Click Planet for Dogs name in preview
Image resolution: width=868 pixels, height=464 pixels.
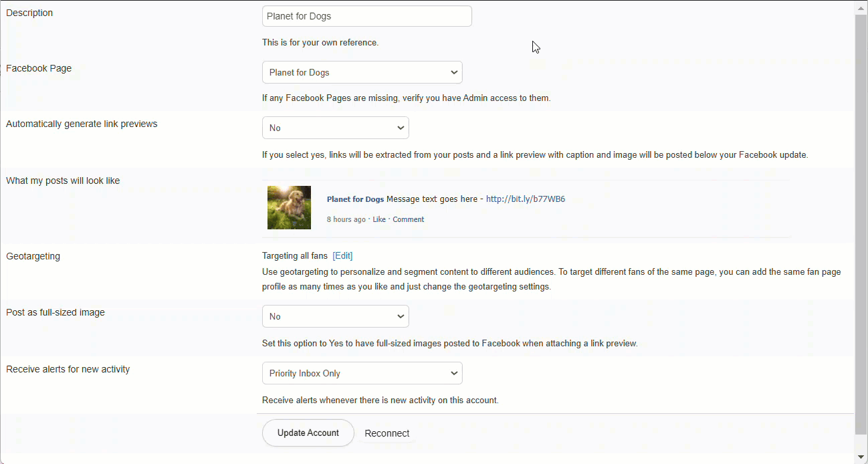coord(355,199)
